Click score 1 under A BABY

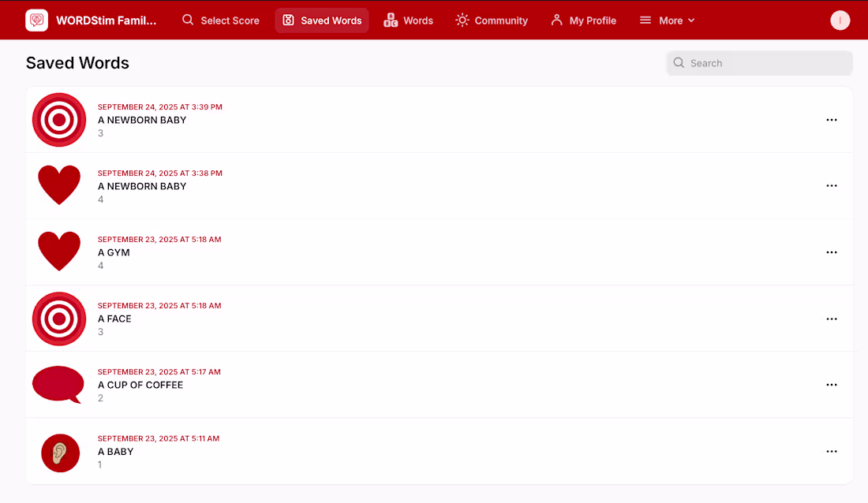tap(99, 464)
